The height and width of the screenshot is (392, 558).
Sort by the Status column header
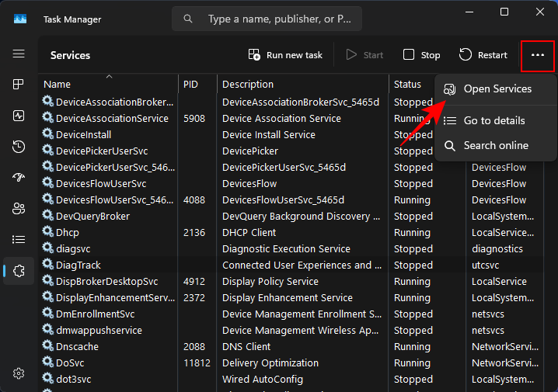(x=411, y=85)
